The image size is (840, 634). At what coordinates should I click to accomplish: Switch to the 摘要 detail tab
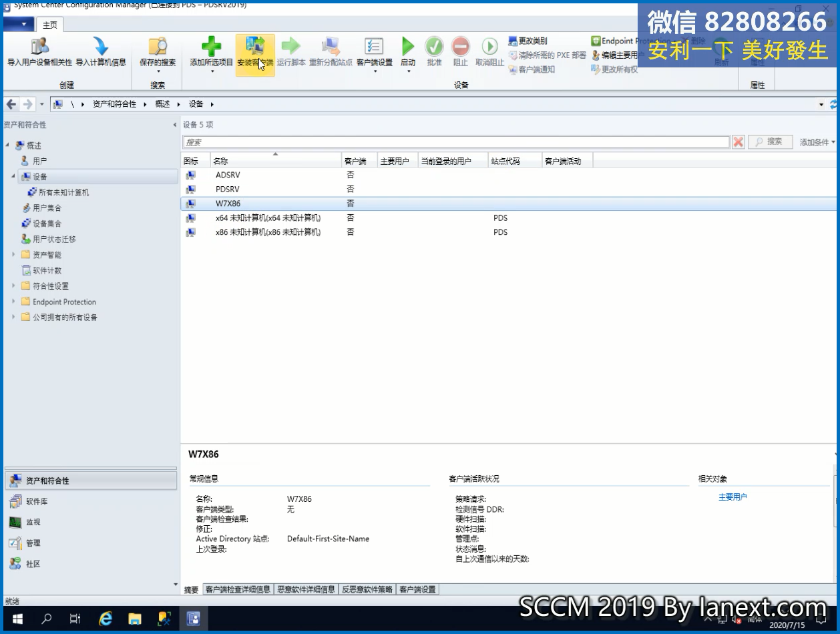[192, 589]
